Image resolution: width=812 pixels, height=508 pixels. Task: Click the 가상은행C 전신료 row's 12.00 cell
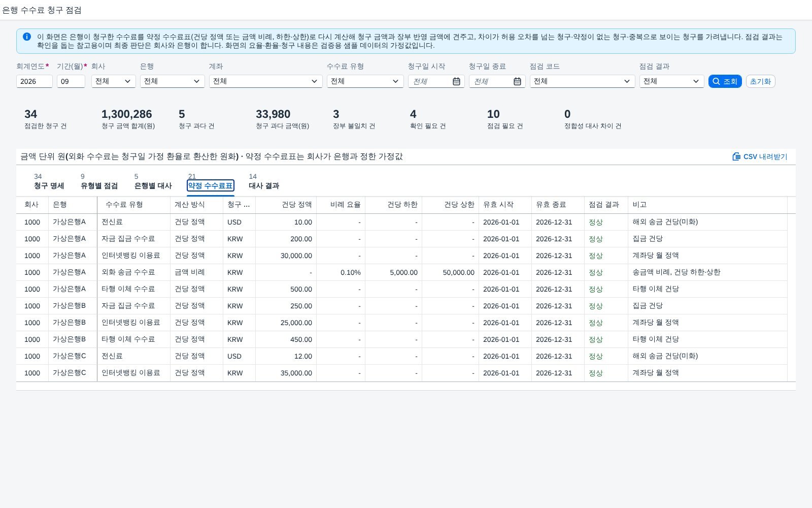click(x=286, y=356)
